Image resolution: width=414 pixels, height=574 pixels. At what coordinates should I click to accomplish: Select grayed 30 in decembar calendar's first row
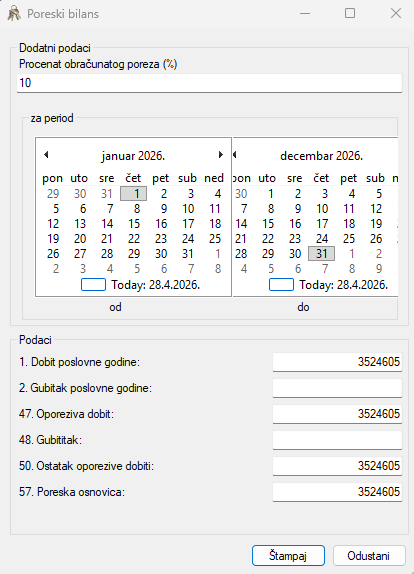pyautogui.click(x=241, y=193)
